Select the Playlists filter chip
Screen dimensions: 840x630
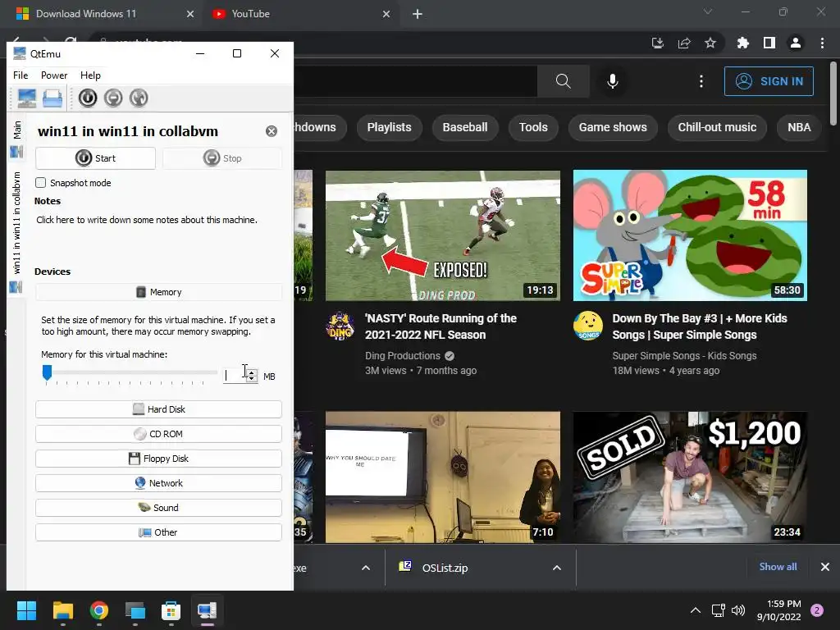389,127
